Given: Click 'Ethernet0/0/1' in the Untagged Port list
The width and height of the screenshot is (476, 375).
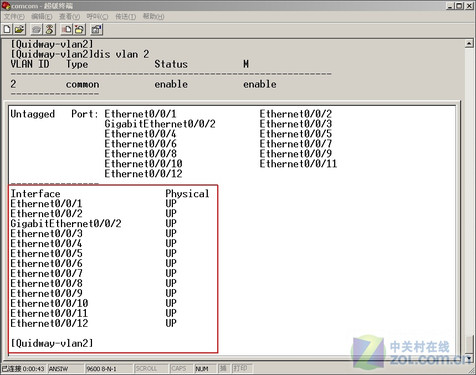Looking at the screenshot, I should pos(140,114).
